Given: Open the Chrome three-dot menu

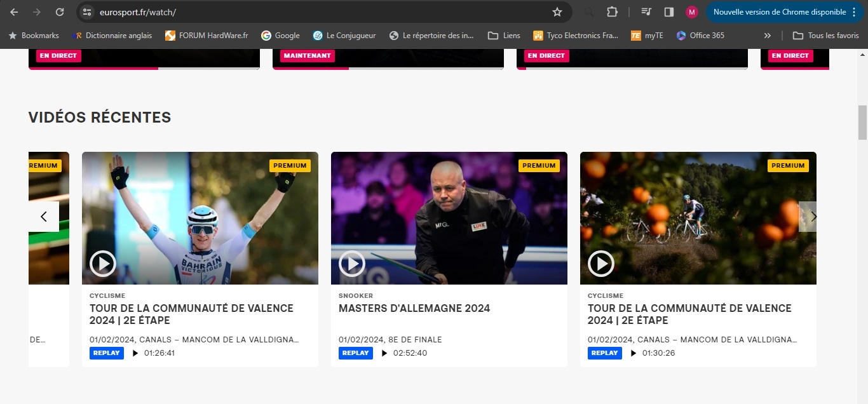Looking at the screenshot, I should (x=853, y=12).
